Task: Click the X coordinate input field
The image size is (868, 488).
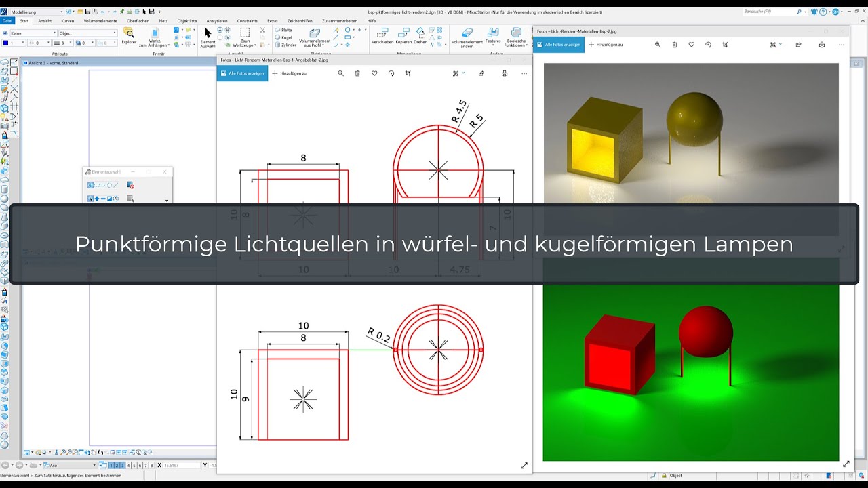Action: click(182, 466)
